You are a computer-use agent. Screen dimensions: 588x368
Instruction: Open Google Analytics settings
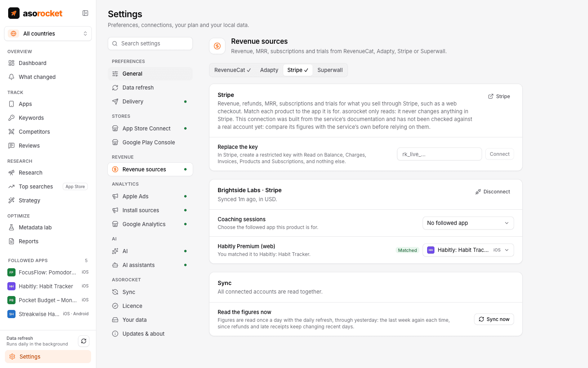(x=150, y=224)
